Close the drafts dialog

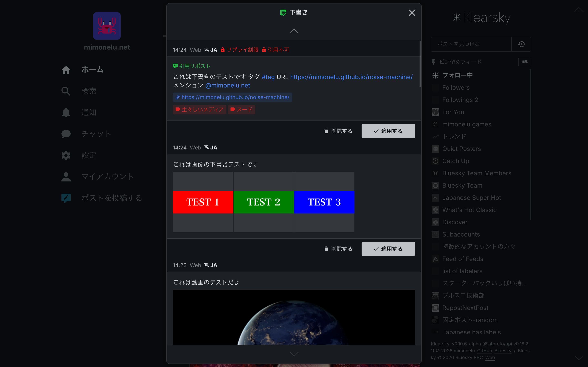click(x=412, y=13)
